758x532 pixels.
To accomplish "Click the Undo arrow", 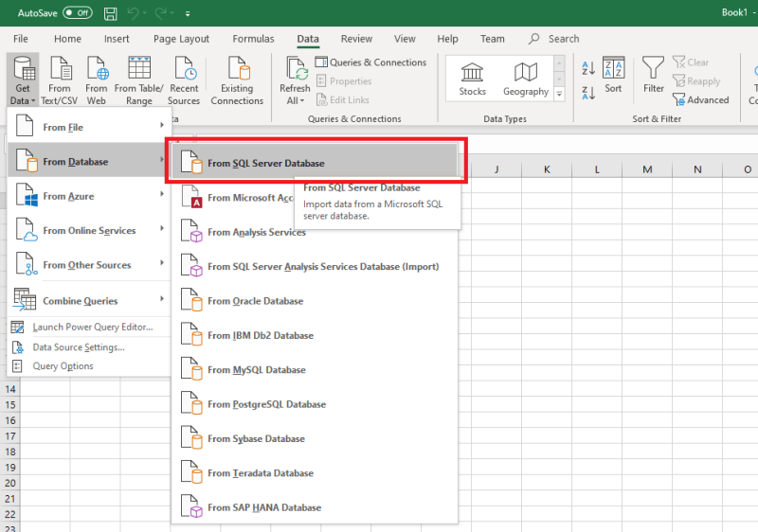I will pos(133,13).
